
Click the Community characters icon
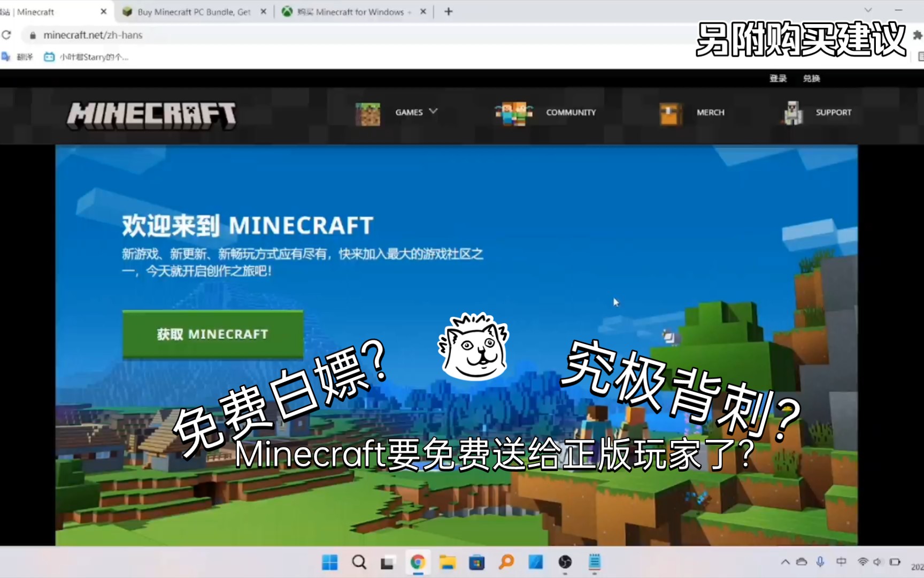[x=514, y=113]
